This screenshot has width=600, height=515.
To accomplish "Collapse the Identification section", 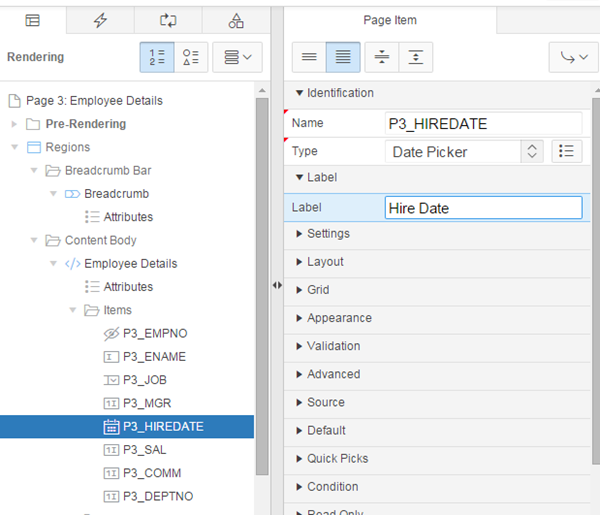I will pos(300,93).
